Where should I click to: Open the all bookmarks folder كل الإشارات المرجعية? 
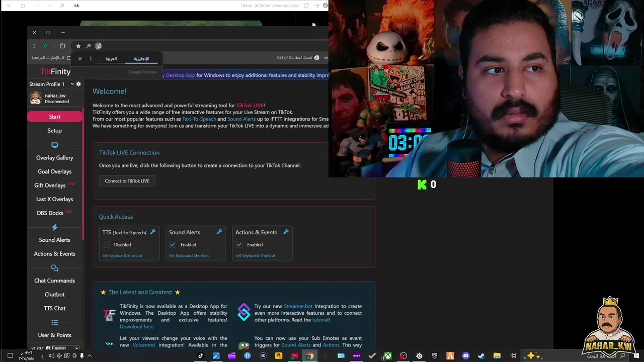pos(51,58)
